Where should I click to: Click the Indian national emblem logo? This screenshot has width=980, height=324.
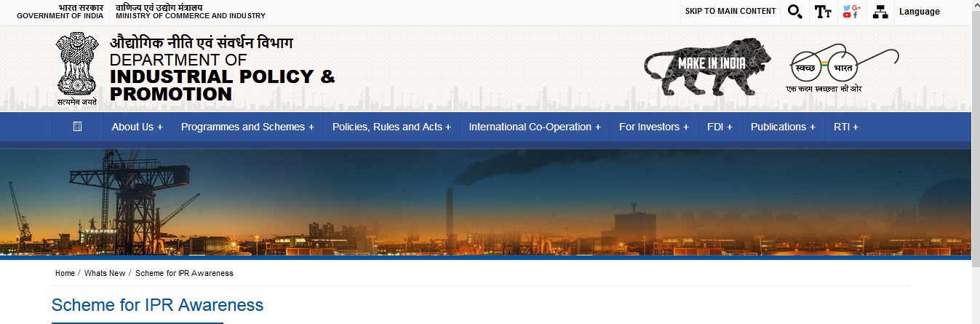(x=76, y=68)
